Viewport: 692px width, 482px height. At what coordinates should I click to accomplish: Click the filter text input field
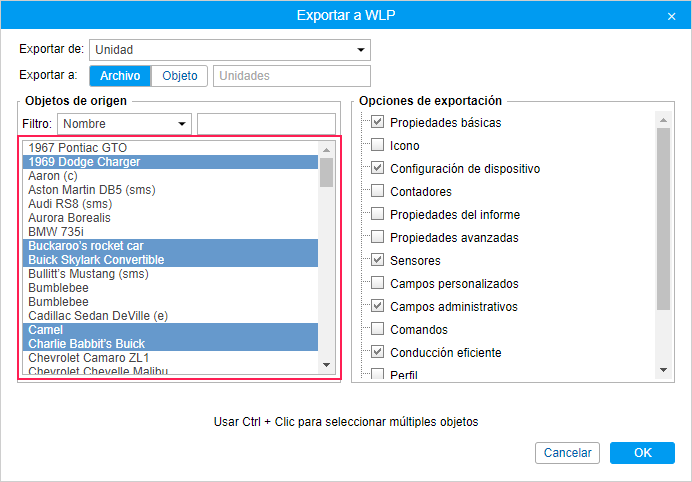pos(266,123)
